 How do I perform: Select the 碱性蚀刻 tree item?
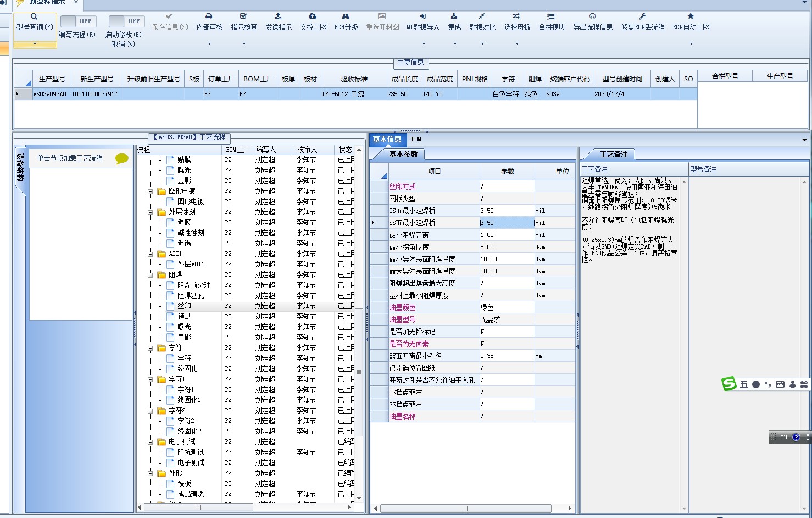[191, 233]
